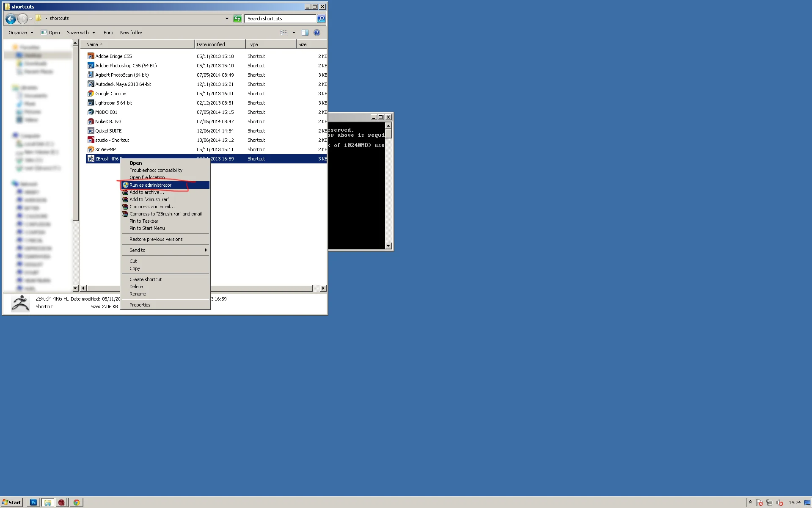Click the Adobe Bridge CS5 shortcut icon
Screen dimensions: 812x508
pos(91,56)
